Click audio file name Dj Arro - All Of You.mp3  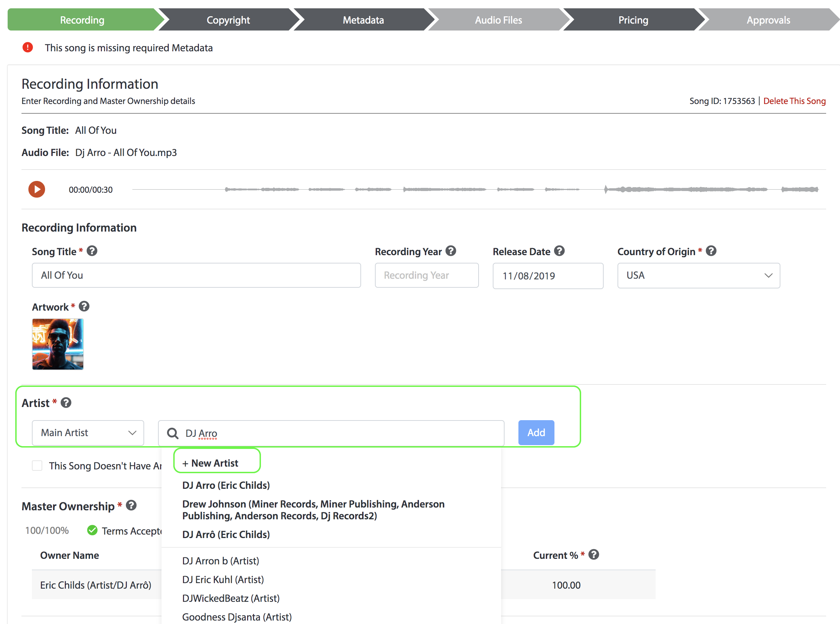126,153
